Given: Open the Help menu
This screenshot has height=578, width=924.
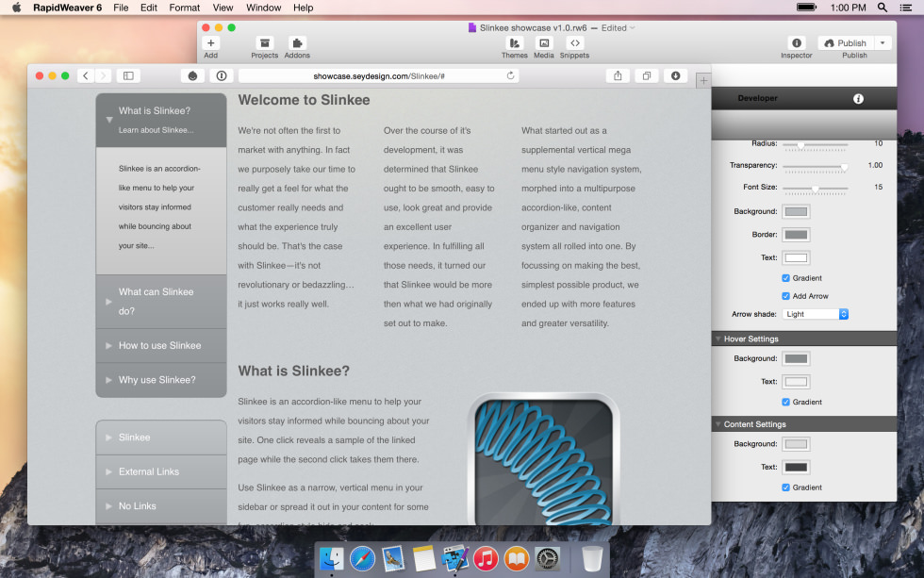Looking at the screenshot, I should 303,8.
